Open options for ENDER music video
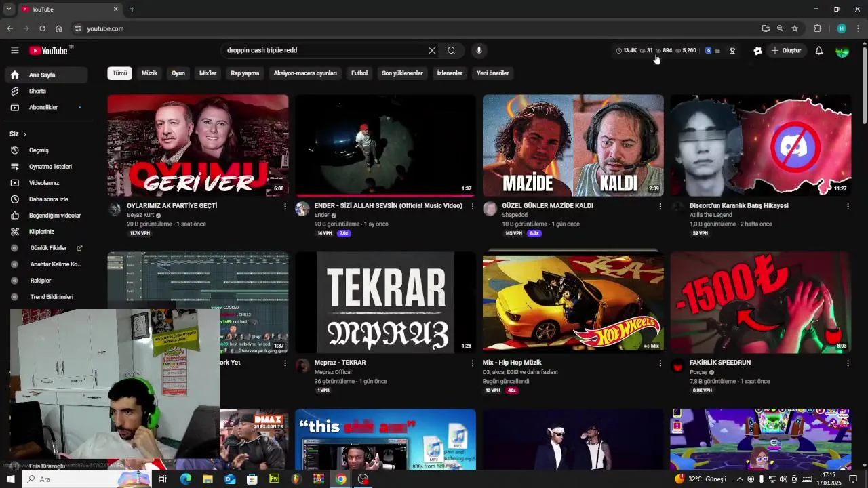This screenshot has height=488, width=868. click(x=473, y=206)
